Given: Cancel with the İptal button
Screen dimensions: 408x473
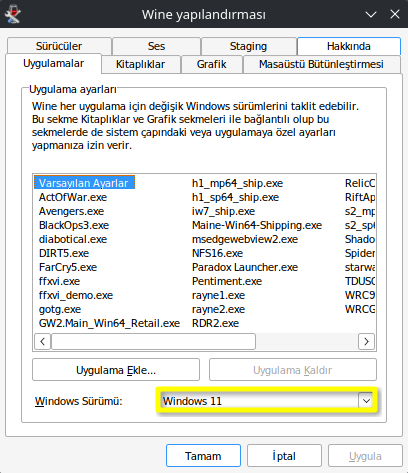Looking at the screenshot, I should [x=284, y=456].
